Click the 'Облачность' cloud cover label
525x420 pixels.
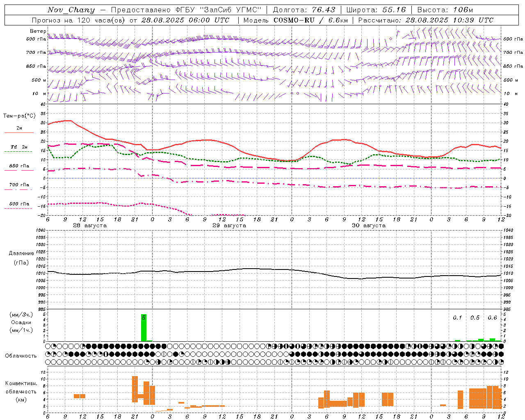[x=21, y=356]
